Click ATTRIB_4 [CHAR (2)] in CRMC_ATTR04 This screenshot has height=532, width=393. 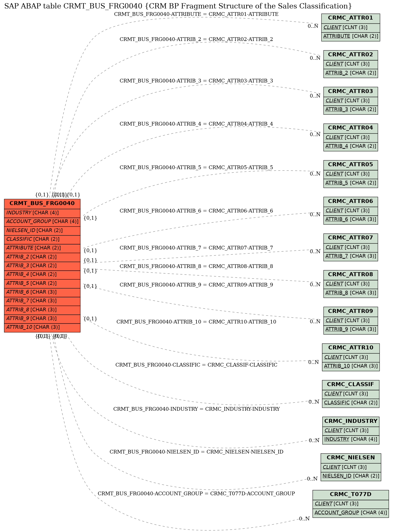pyautogui.click(x=350, y=146)
